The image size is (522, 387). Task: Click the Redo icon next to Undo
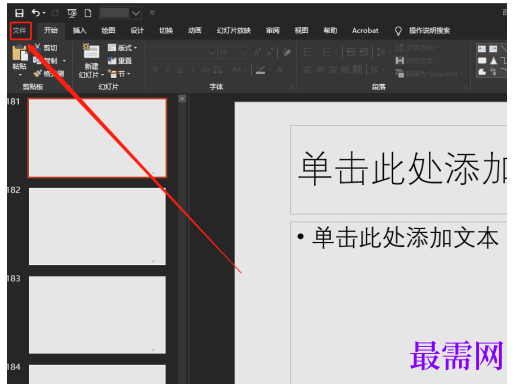point(55,13)
